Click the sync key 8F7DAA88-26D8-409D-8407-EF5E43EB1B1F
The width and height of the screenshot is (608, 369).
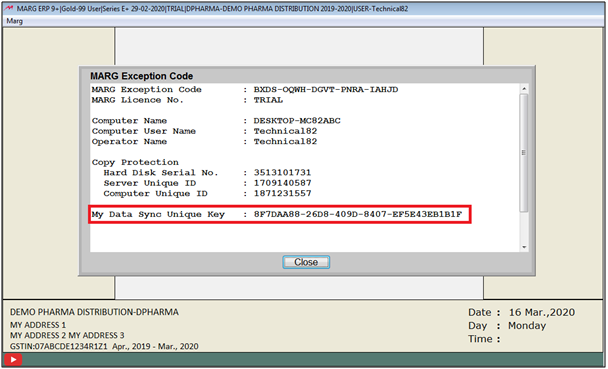358,214
